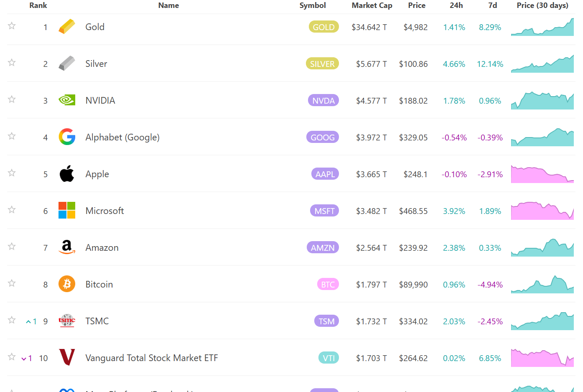Toggle favorite star for Microsoft

pyautogui.click(x=12, y=210)
